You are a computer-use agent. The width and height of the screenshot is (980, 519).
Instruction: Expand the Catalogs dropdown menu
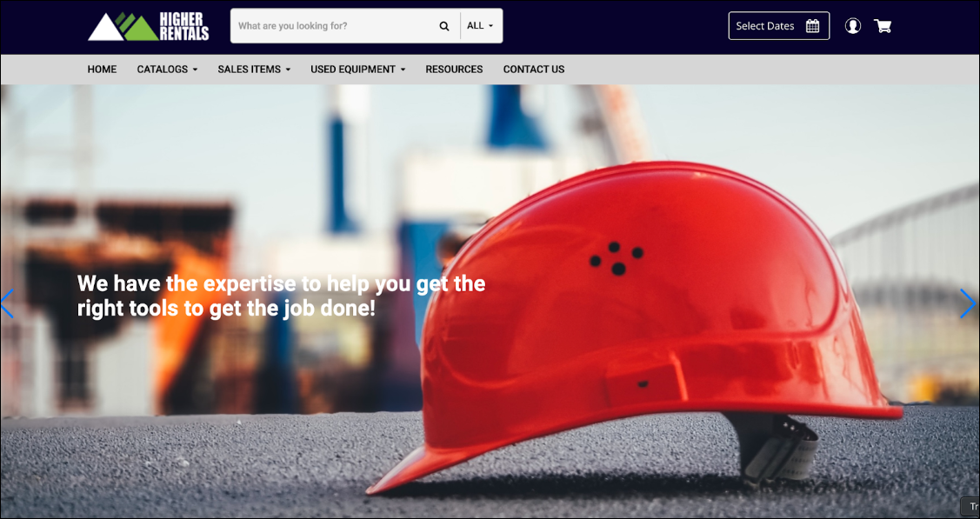click(x=168, y=70)
